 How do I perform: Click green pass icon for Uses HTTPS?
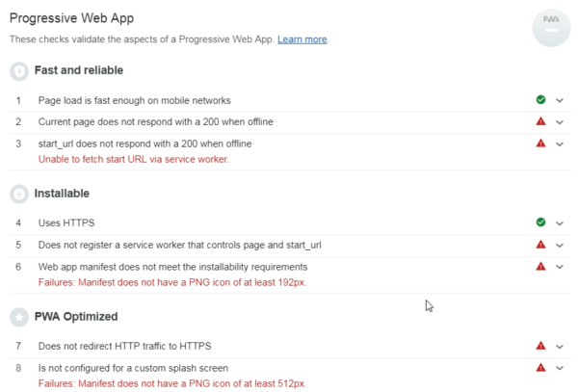click(x=540, y=222)
